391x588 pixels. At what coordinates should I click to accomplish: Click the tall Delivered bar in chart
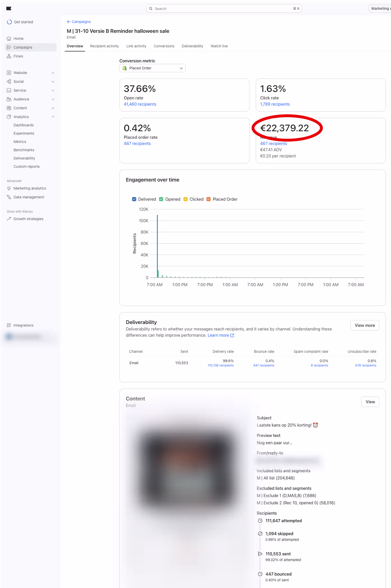(x=157, y=246)
